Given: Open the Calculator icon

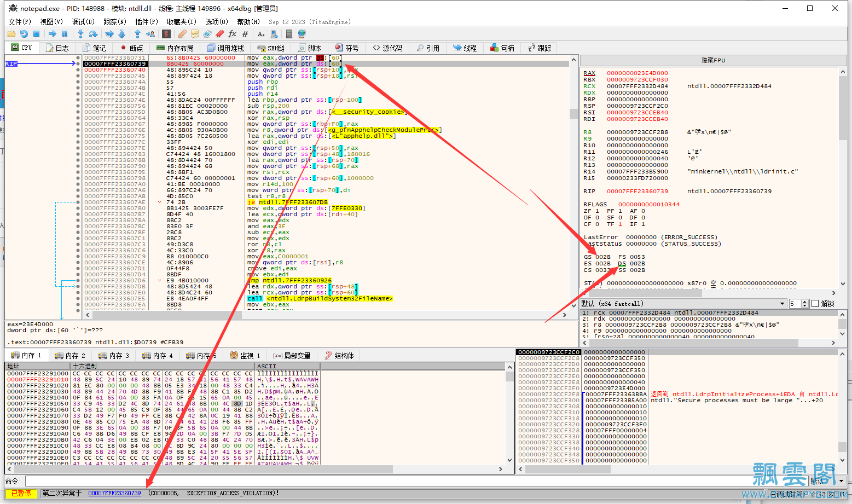Looking at the screenshot, I should point(289,34).
